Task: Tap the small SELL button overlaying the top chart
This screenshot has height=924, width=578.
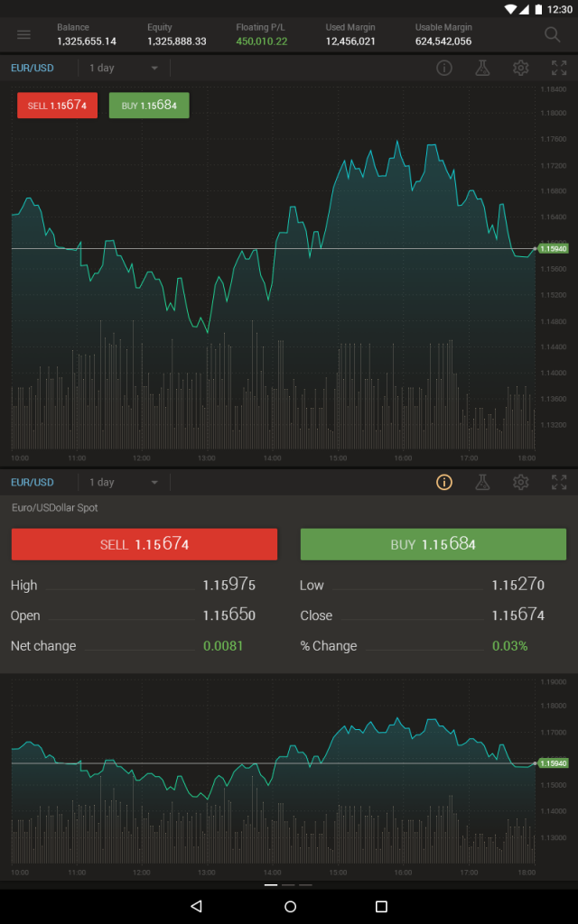Action: [56, 105]
